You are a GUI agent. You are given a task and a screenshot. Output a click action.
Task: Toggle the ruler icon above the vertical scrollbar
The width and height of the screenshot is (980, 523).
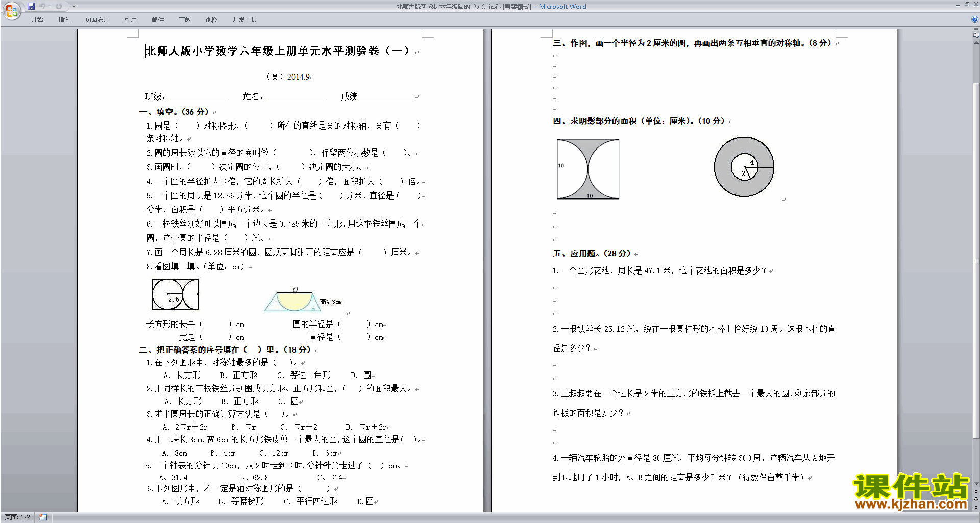click(x=976, y=35)
